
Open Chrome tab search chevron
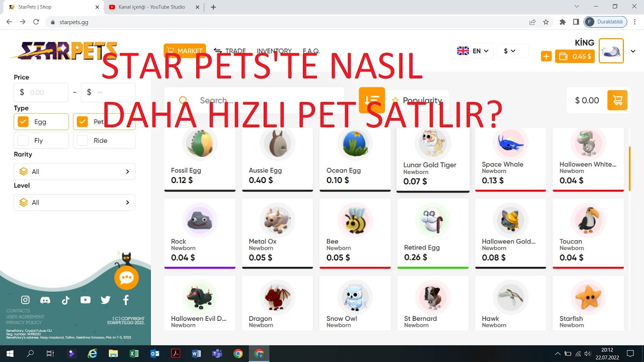tap(577, 7)
